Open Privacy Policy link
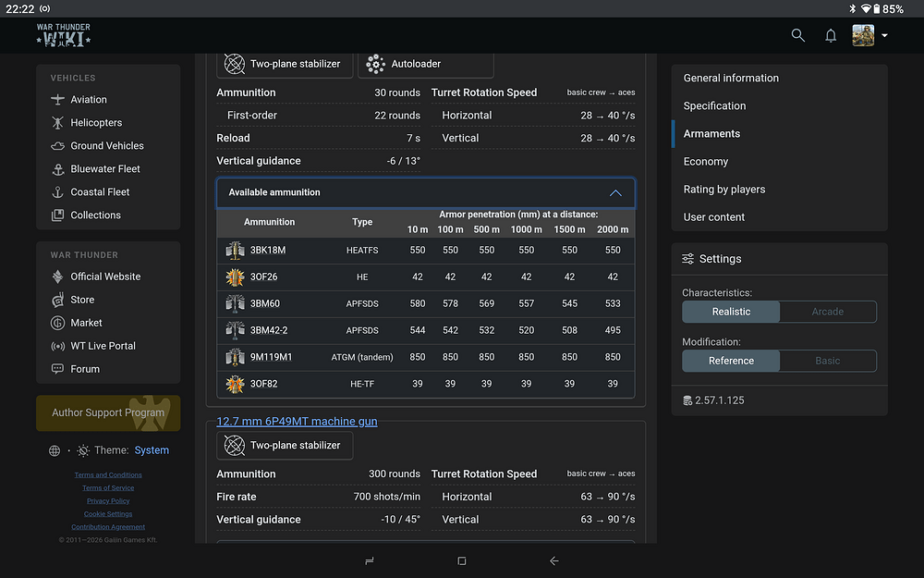The height and width of the screenshot is (578, 924). (108, 500)
